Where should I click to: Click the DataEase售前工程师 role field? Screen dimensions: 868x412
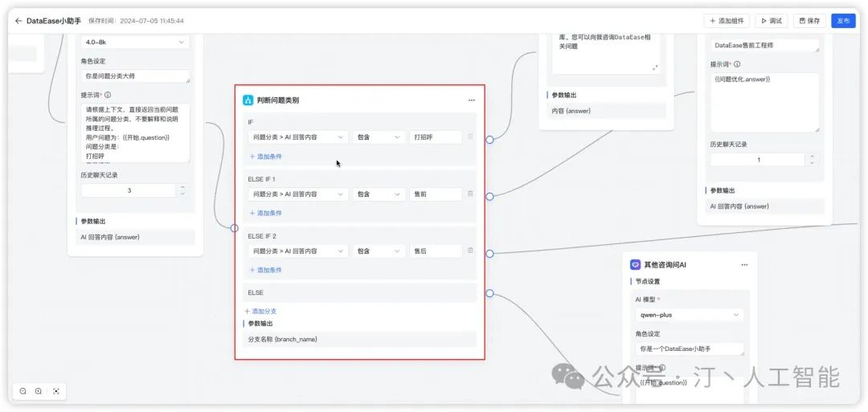pos(765,45)
